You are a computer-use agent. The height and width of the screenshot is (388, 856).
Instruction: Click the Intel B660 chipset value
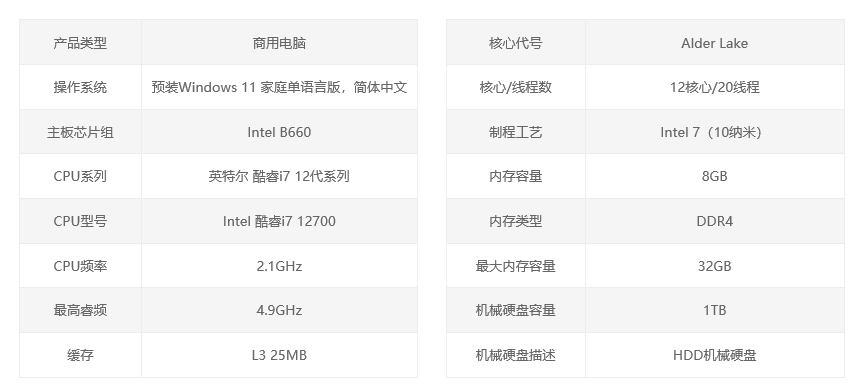[x=280, y=132]
